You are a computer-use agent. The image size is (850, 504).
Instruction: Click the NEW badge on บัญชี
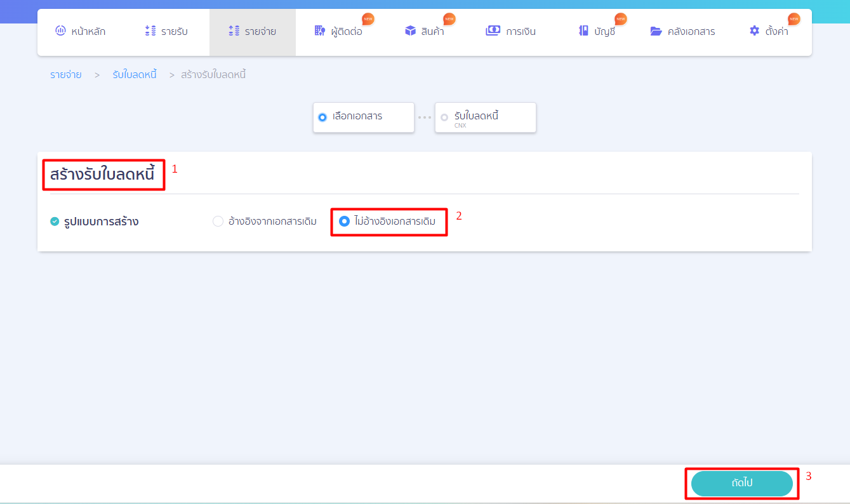tap(620, 19)
